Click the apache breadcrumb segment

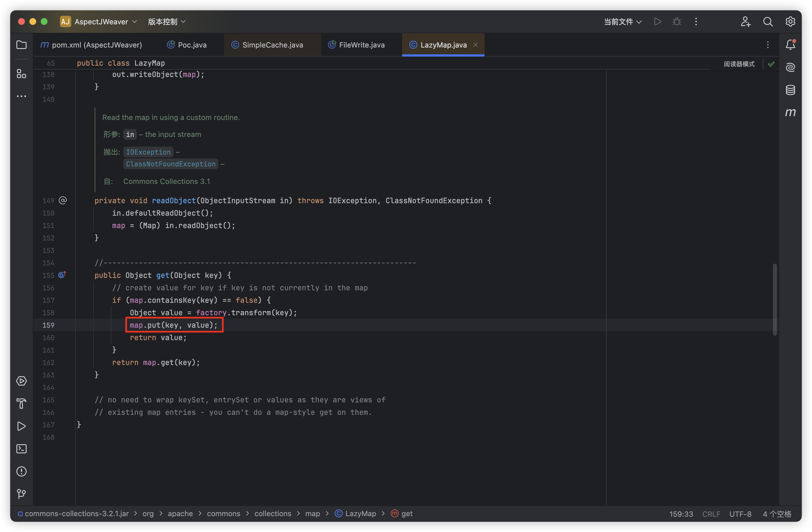click(180, 514)
